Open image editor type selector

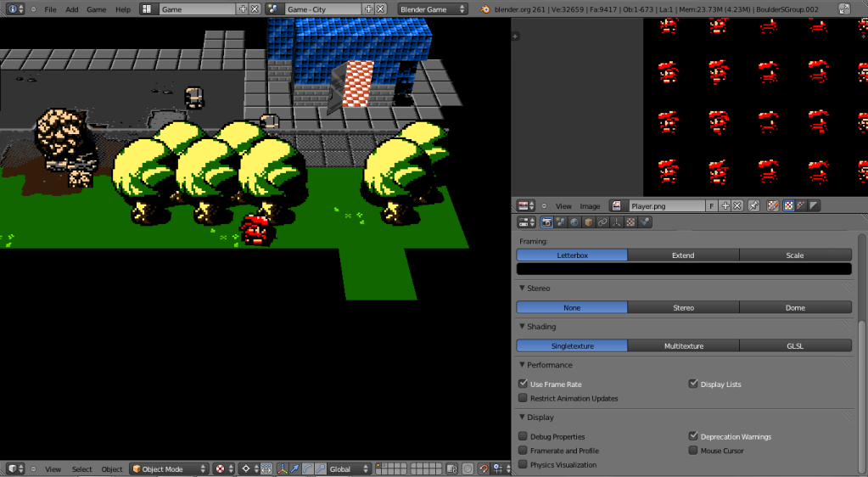[526, 205]
